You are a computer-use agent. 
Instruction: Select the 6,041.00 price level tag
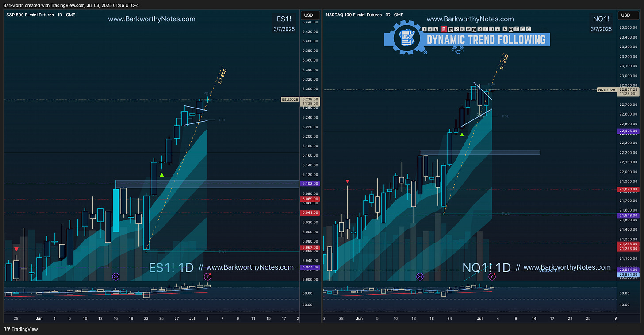tap(310, 212)
